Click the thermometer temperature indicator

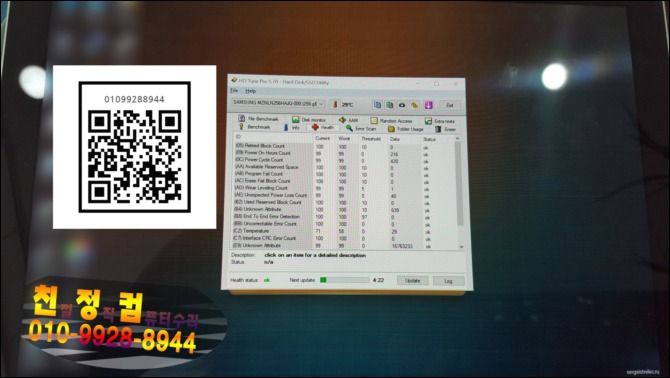(x=335, y=104)
